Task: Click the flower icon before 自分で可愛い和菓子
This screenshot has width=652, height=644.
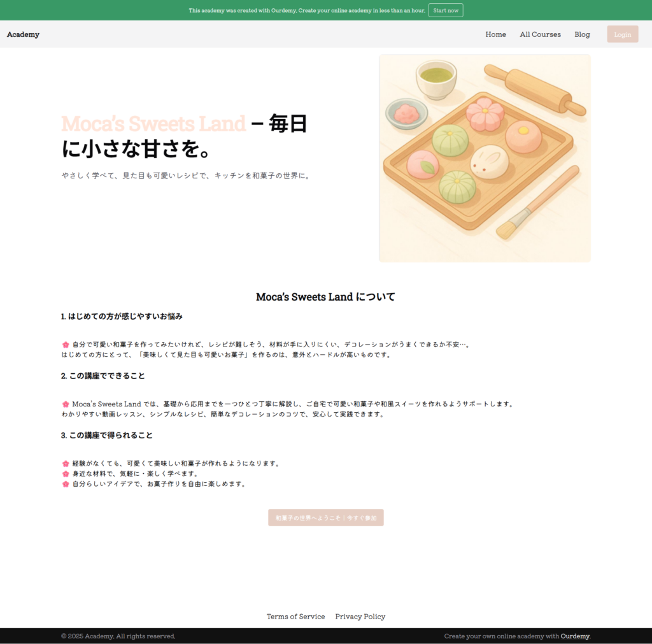Action: coord(66,345)
